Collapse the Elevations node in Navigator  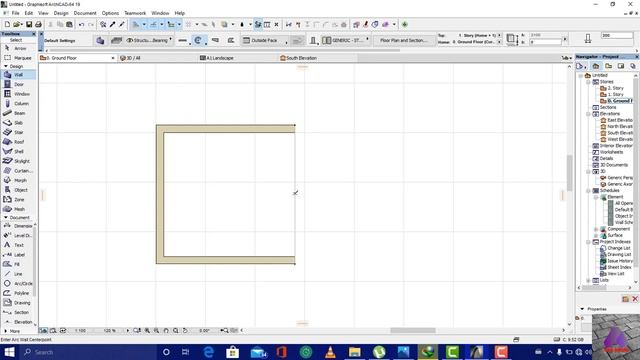(x=588, y=114)
